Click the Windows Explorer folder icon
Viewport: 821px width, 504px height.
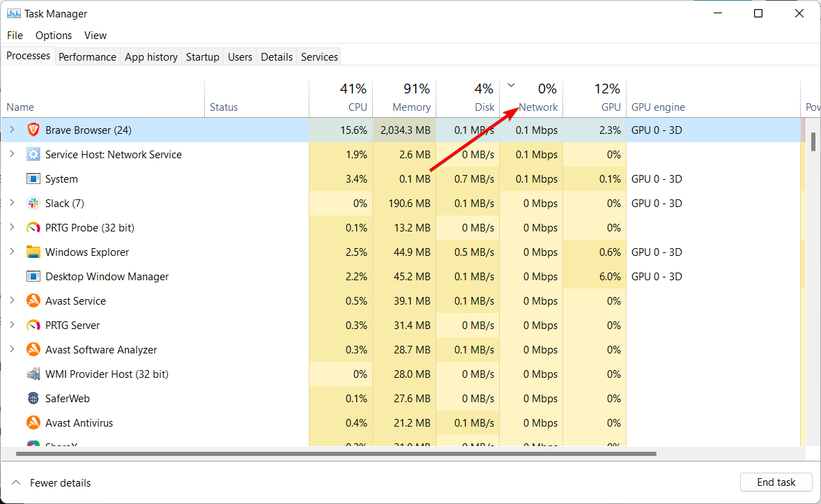33,252
